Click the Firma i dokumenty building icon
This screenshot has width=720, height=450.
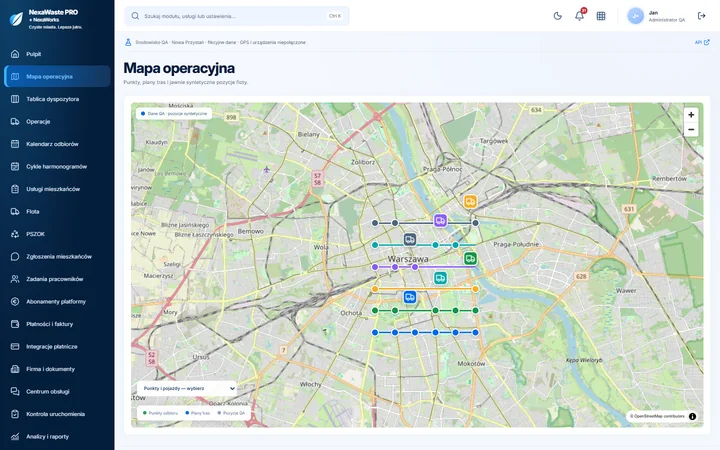tap(15, 369)
